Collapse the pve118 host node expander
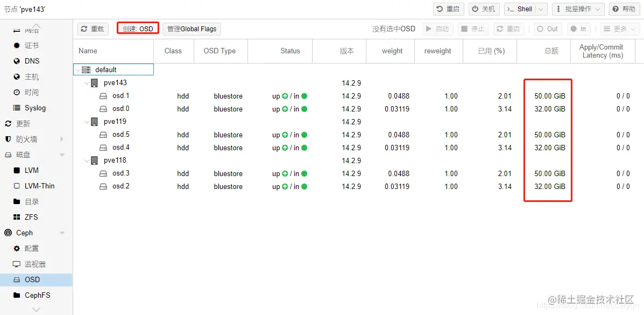This screenshot has height=315, width=644. coord(87,160)
